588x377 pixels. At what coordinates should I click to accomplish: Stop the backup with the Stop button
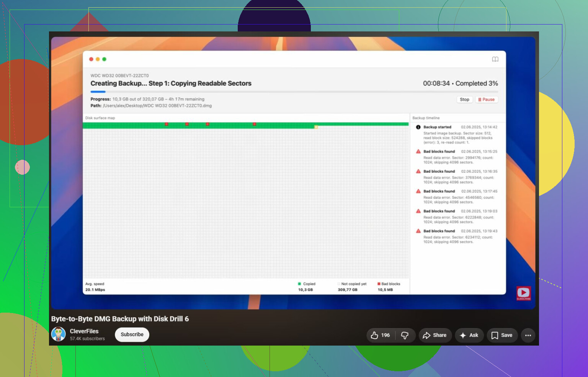[x=464, y=100]
